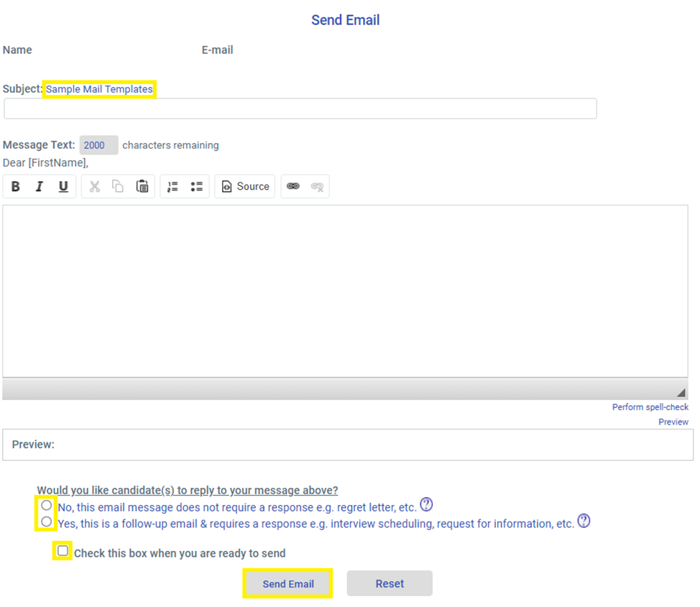Viewport: 700px width, 607px height.
Task: Click inside the message body text area
Action: (345, 291)
